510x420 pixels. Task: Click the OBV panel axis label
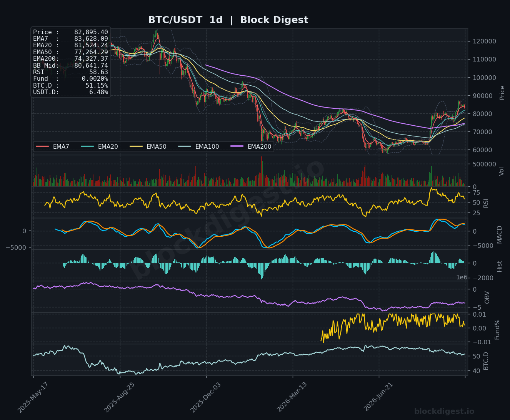[x=487, y=297]
